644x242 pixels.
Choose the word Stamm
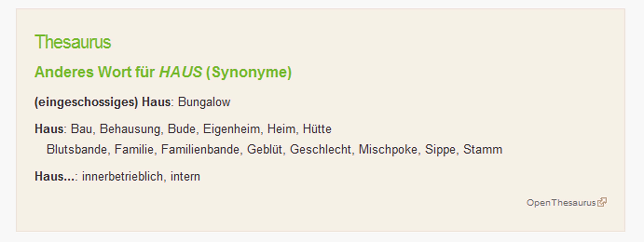click(x=483, y=149)
